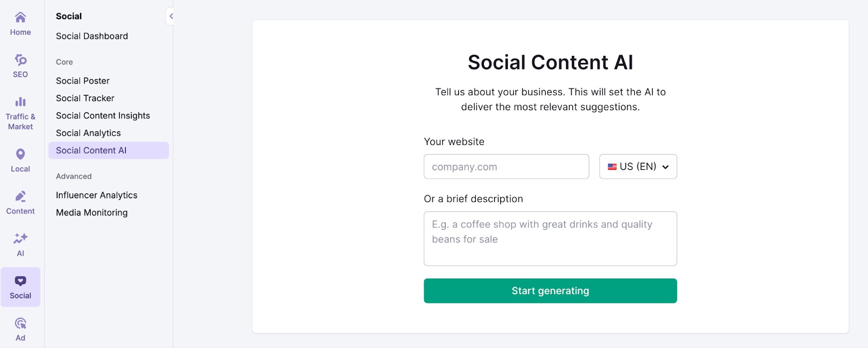This screenshot has width=868, height=348.
Task: Select Social Analytics
Action: coord(88,132)
